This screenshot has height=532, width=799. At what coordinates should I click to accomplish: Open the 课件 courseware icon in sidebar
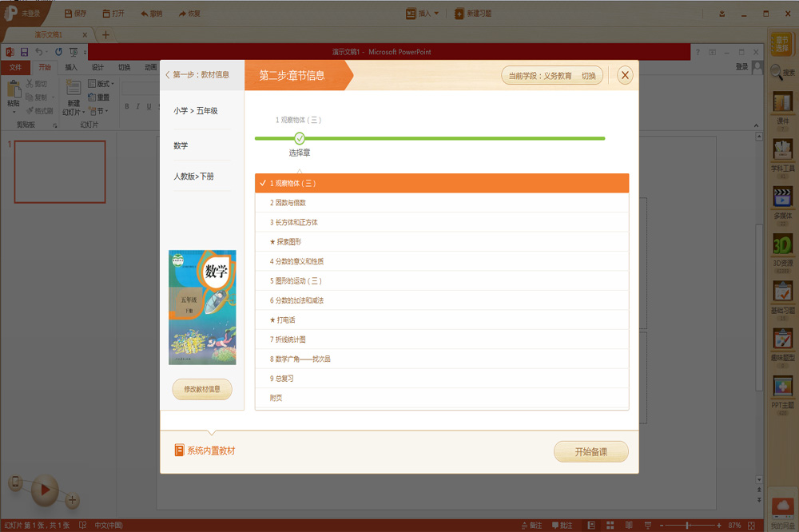[782, 102]
